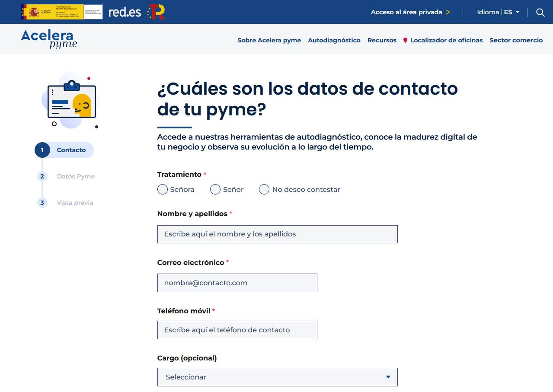Focus the Correo electrónico input field

[x=237, y=283]
